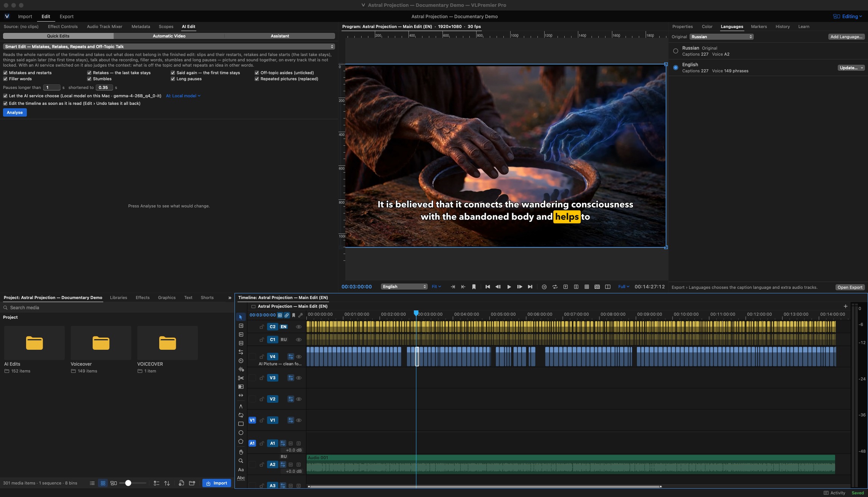This screenshot has height=497, width=868.
Task: Click the Analyse button
Action: point(15,112)
